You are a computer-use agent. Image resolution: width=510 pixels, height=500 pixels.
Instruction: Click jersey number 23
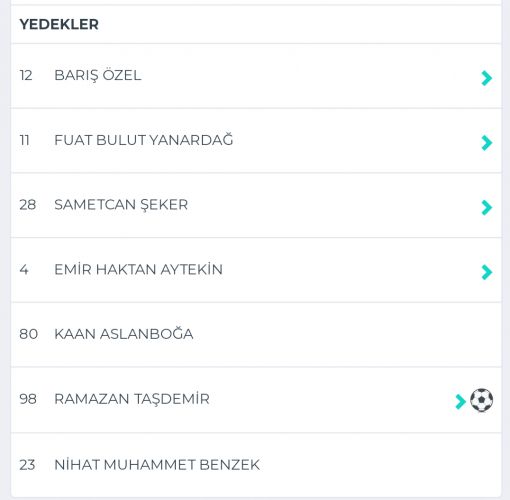click(x=27, y=465)
